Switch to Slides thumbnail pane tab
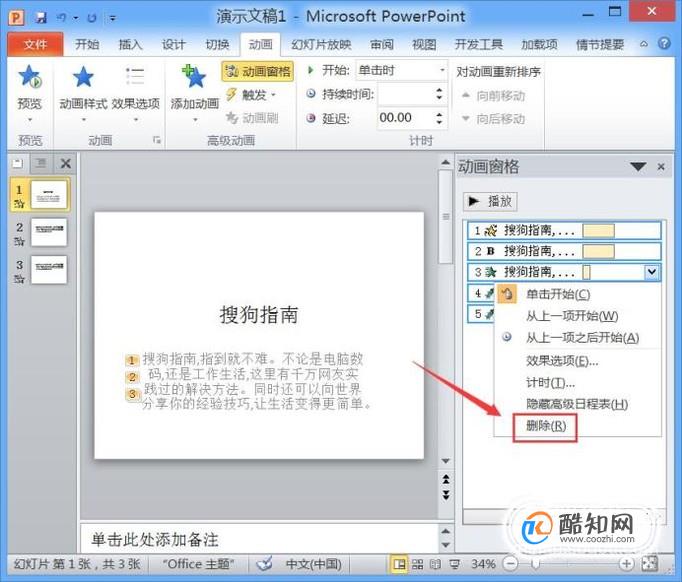 18,163
